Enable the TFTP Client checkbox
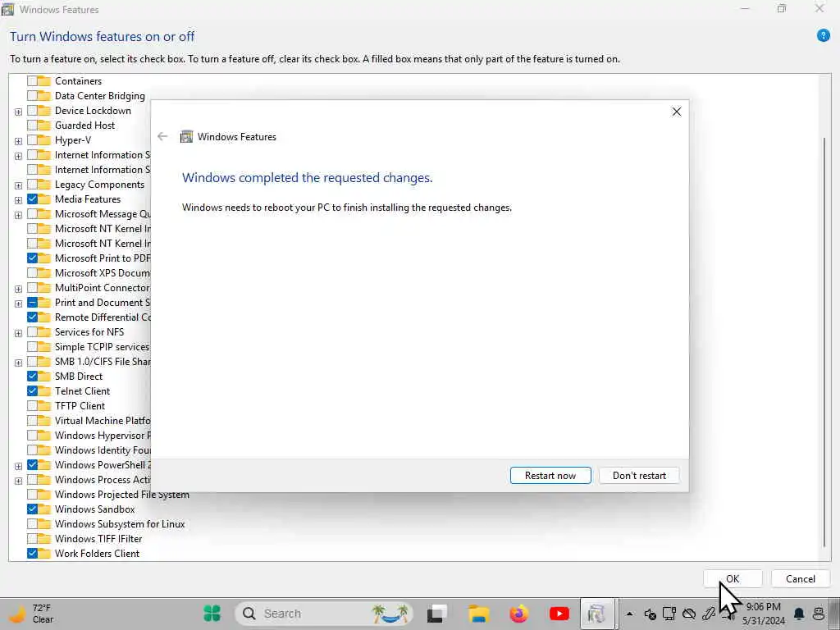 pyautogui.click(x=32, y=406)
